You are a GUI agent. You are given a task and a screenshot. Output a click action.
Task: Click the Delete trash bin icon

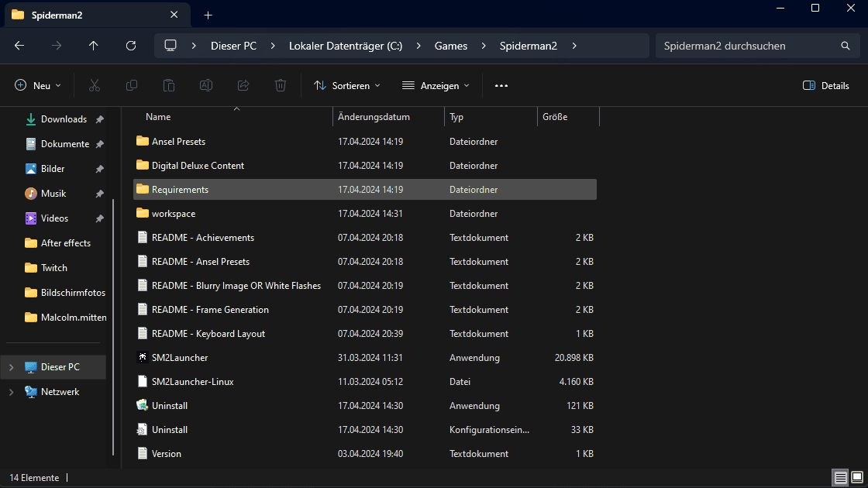(281, 85)
